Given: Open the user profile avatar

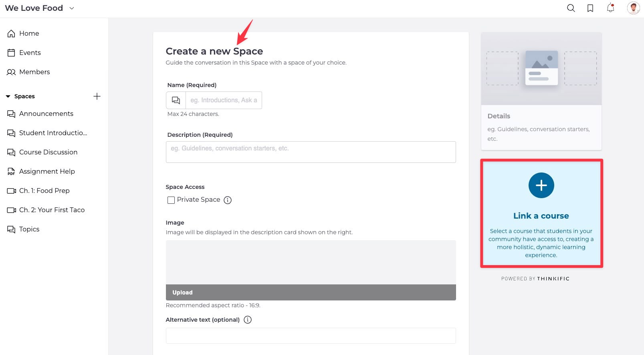Looking at the screenshot, I should [x=633, y=8].
